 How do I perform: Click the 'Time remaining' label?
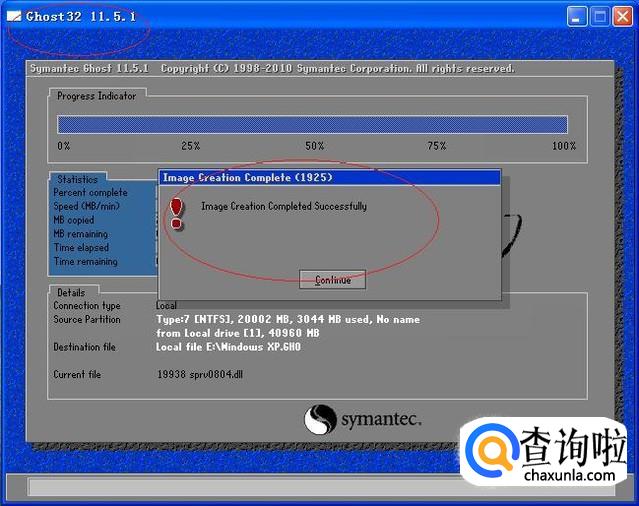tap(86, 262)
